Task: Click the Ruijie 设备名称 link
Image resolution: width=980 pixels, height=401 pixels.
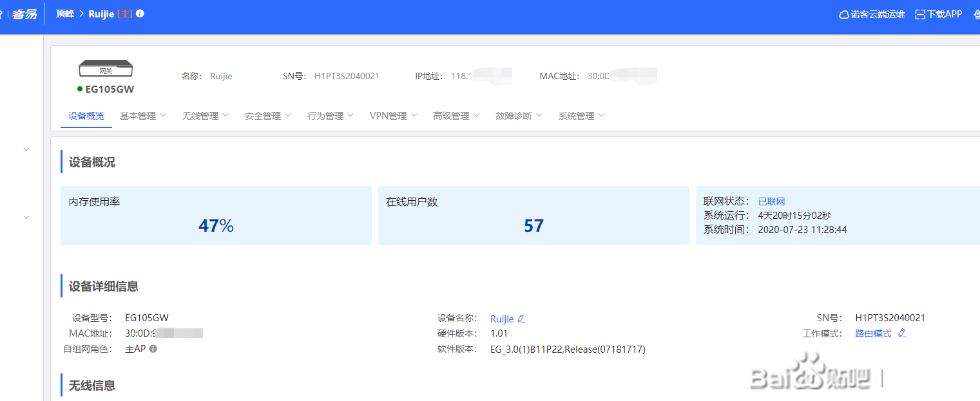Action: [502, 319]
